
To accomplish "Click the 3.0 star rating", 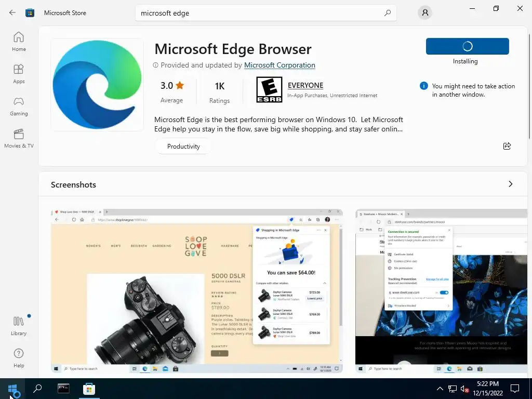I will coord(171,91).
